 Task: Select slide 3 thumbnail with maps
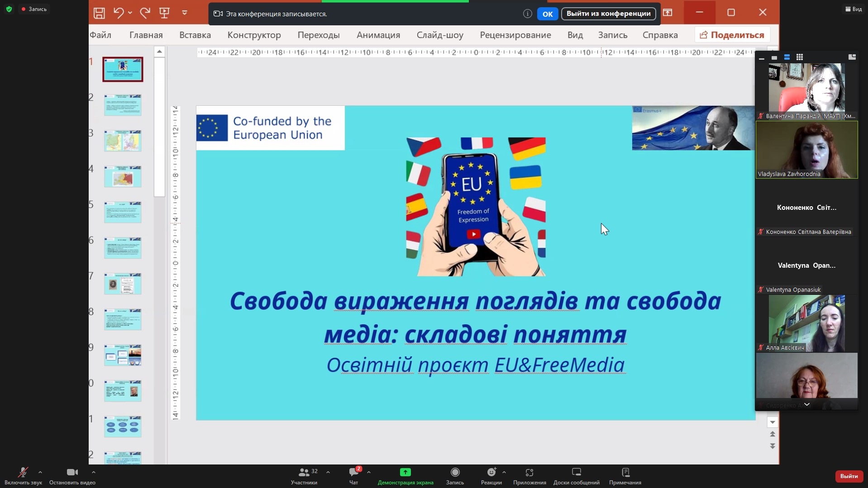(123, 141)
